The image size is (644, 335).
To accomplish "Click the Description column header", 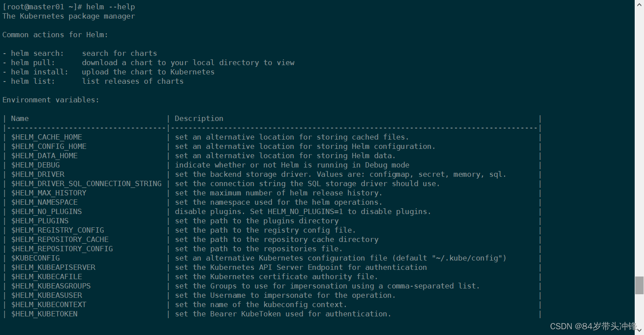I will 199,118.
